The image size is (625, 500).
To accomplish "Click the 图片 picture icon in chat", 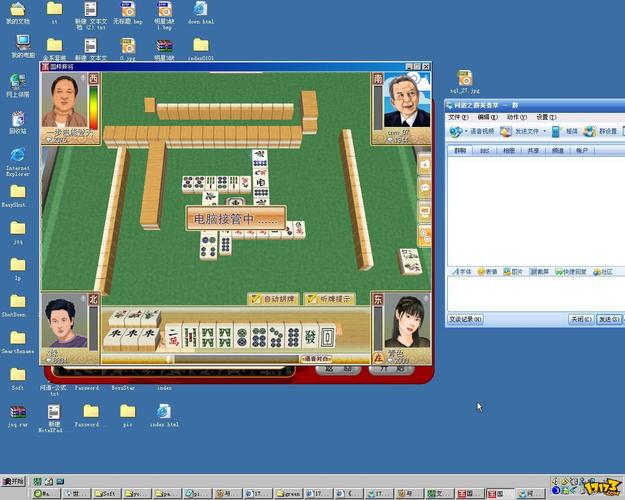I will pyautogui.click(x=513, y=272).
